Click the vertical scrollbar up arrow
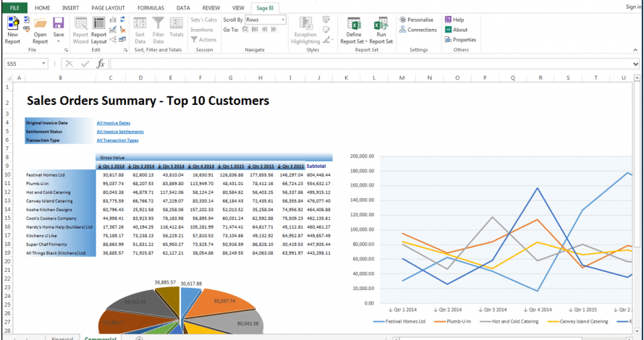This screenshot has width=644, height=340. [637, 77]
